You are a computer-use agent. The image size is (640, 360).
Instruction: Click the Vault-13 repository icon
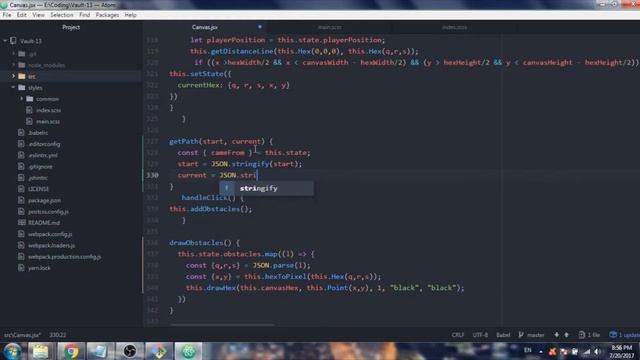tap(13, 41)
